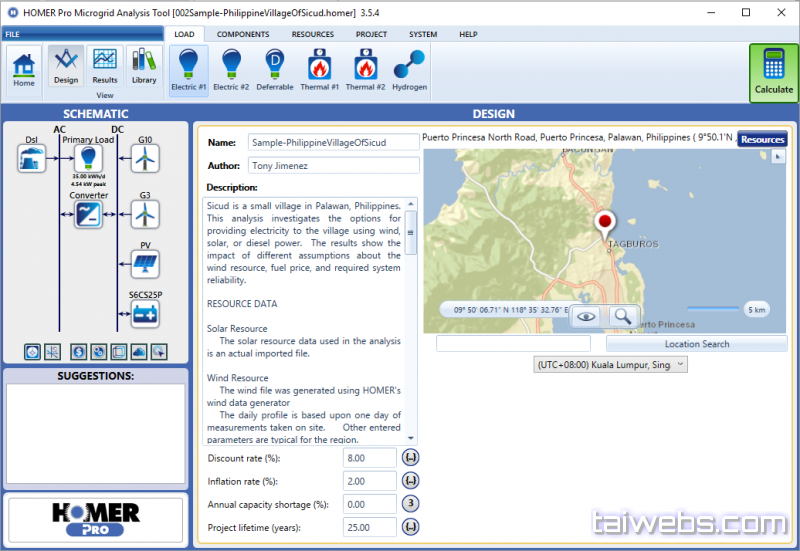Open the S6CS25P battery component
Screen dimensions: 800x551
pyautogui.click(x=145, y=313)
